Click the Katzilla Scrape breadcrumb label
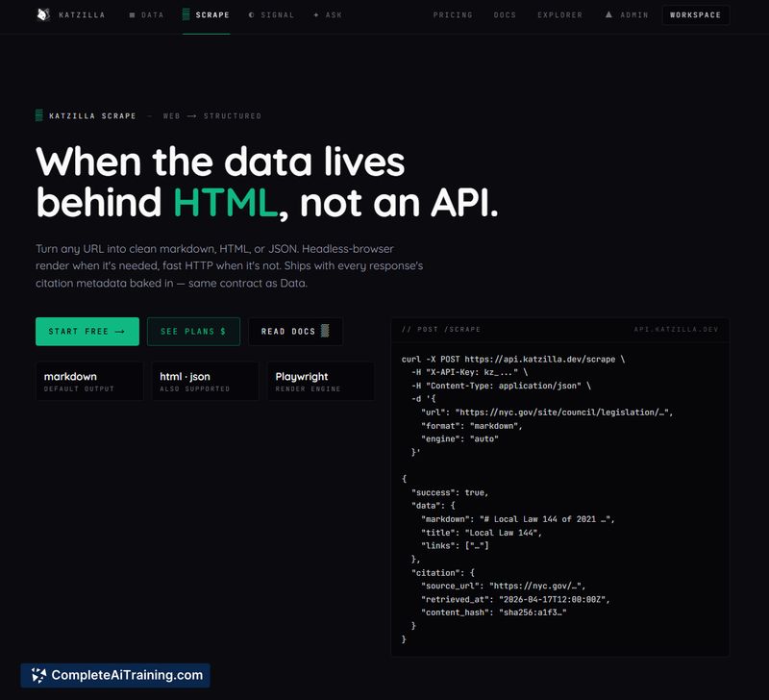769x700 pixels. point(92,116)
